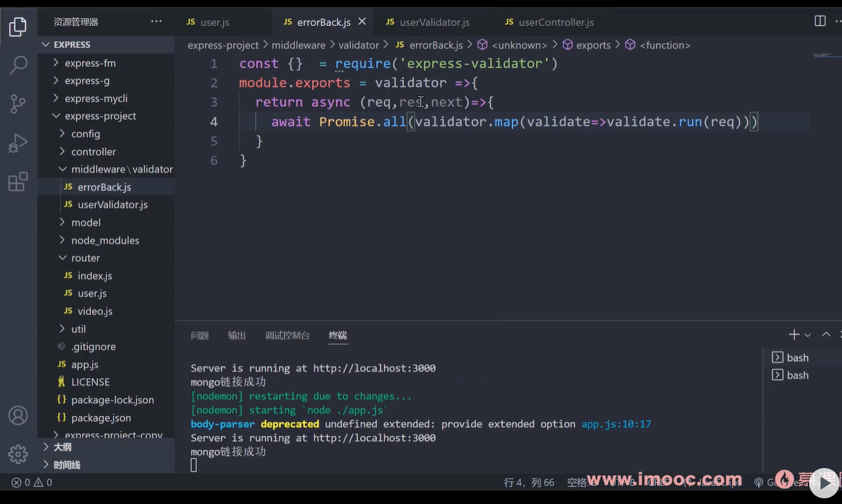This screenshot has height=504, width=842.
Task: Click the warning count in status bar
Action: 43,483
